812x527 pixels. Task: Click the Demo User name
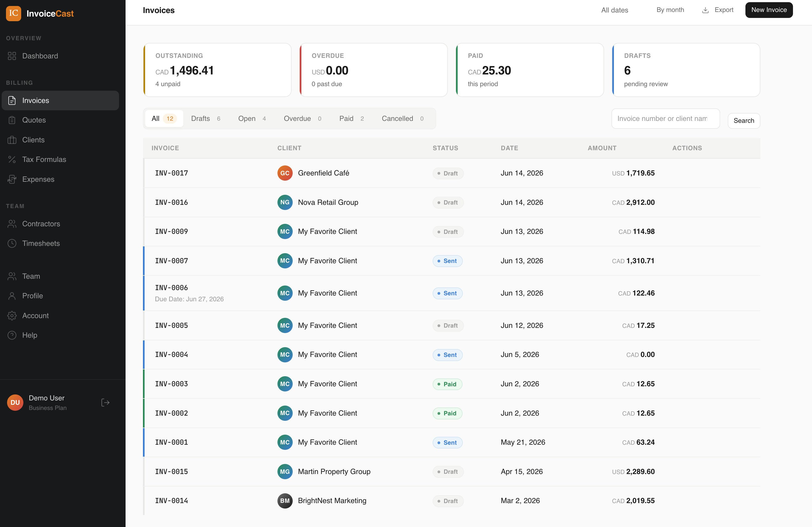coord(46,398)
